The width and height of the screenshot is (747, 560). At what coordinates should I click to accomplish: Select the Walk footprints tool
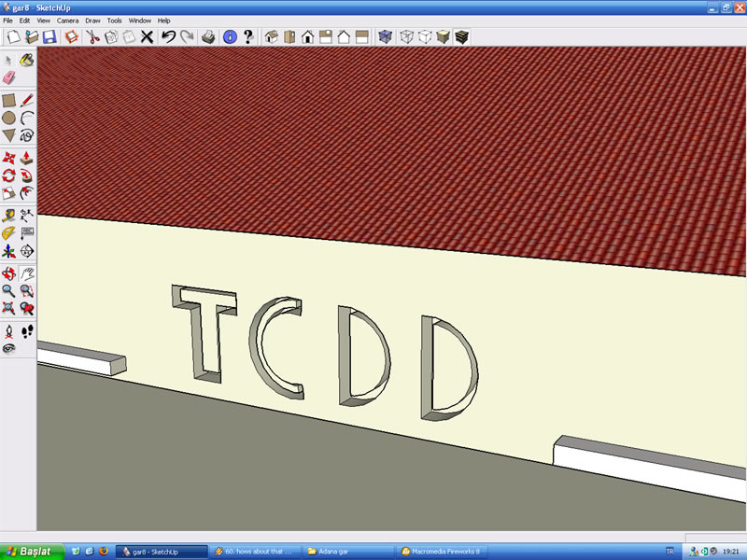[27, 331]
